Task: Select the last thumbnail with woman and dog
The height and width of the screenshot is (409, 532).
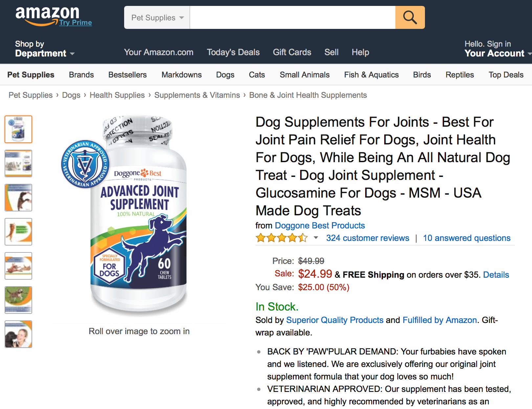Action: [x=18, y=334]
